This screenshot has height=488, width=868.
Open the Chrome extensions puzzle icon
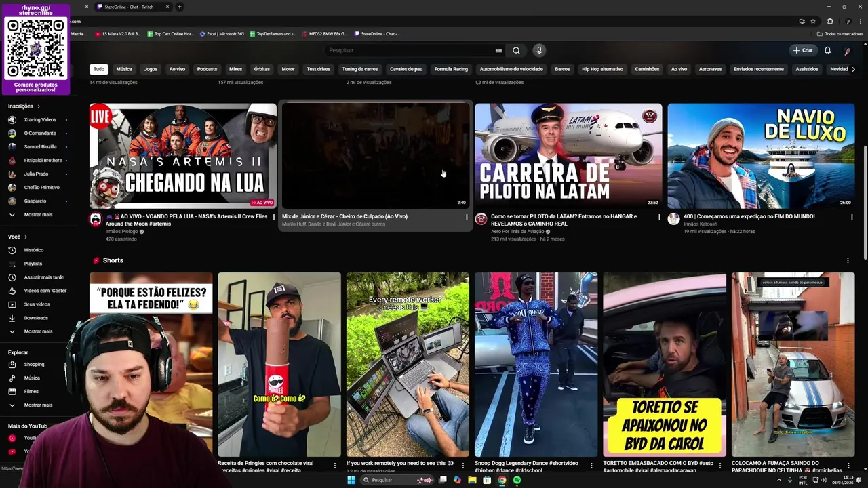click(x=830, y=21)
